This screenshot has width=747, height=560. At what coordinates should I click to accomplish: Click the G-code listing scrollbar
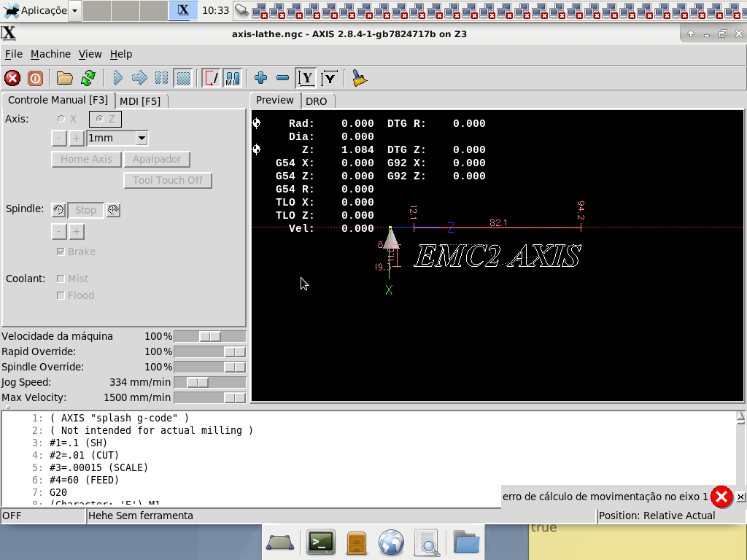[x=740, y=458]
